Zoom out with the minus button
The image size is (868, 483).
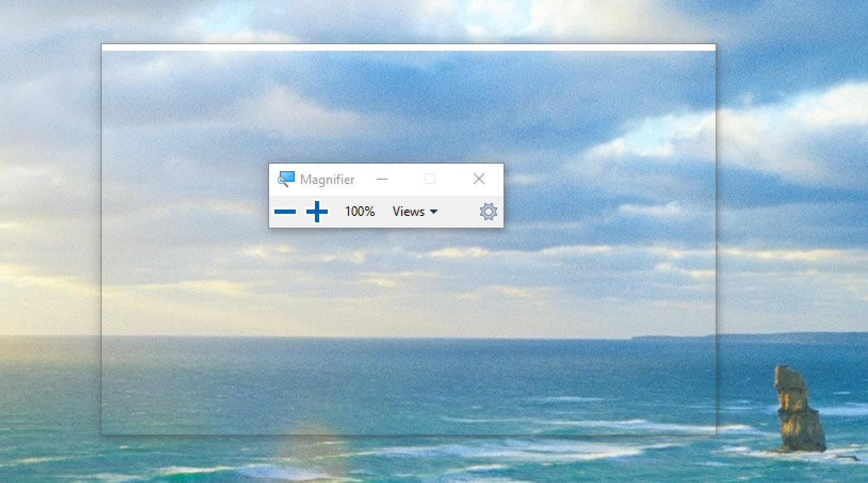point(285,212)
